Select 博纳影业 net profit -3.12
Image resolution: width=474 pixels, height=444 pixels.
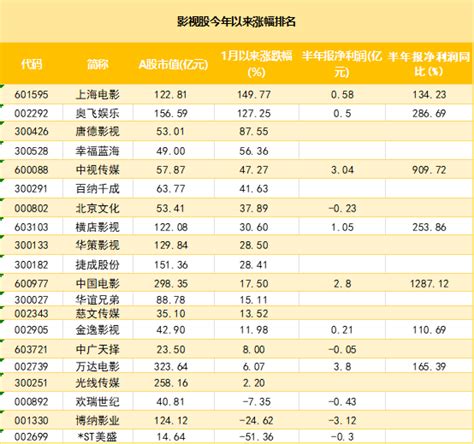coord(342,421)
